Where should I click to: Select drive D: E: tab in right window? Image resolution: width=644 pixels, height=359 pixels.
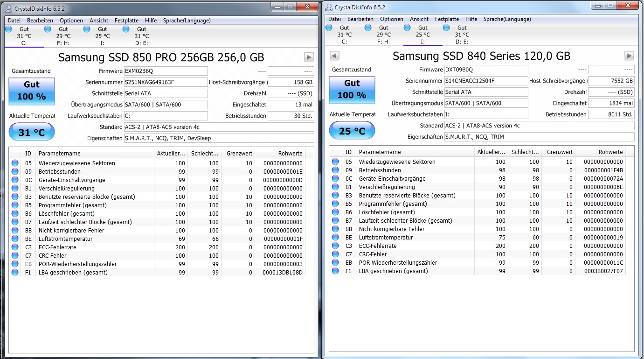coord(462,35)
